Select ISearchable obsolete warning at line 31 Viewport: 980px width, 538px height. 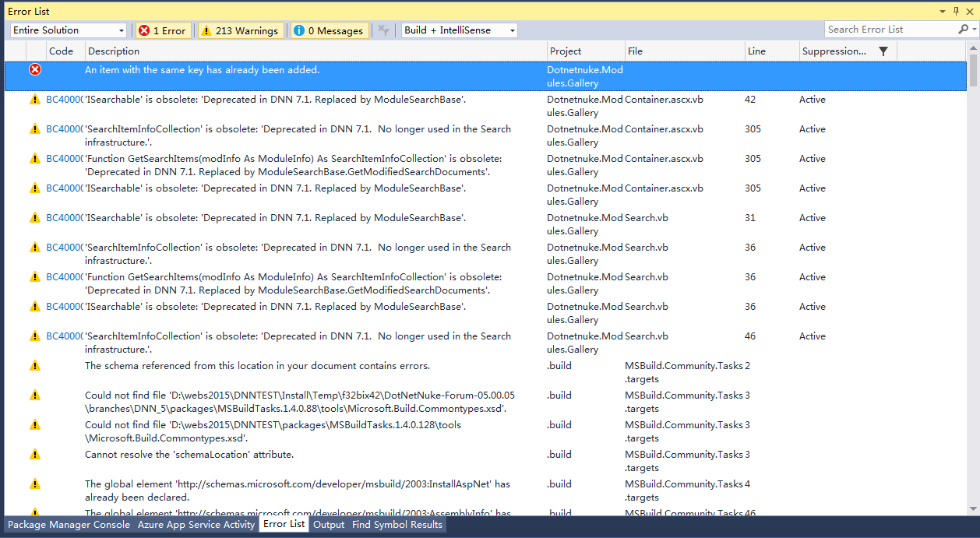click(485, 224)
